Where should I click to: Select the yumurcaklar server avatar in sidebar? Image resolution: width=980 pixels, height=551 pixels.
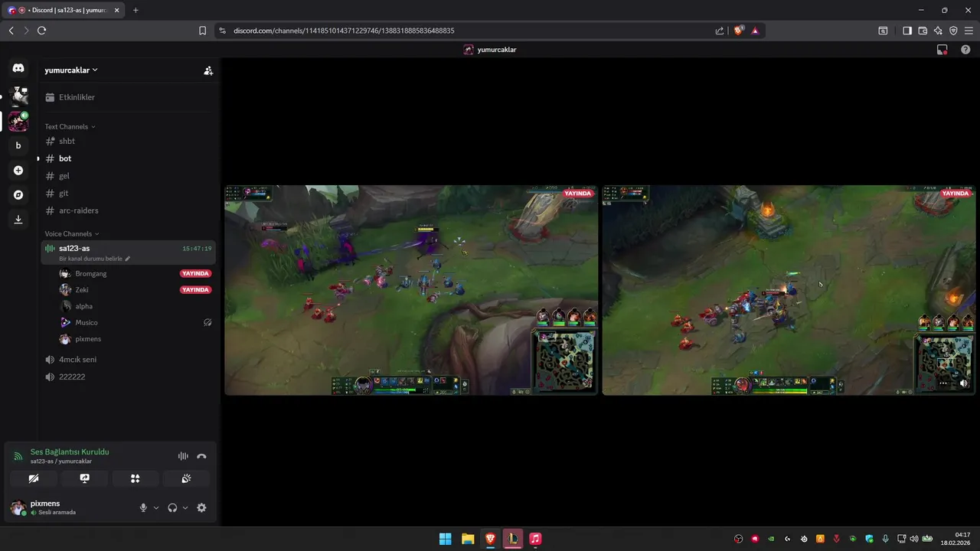click(x=18, y=121)
